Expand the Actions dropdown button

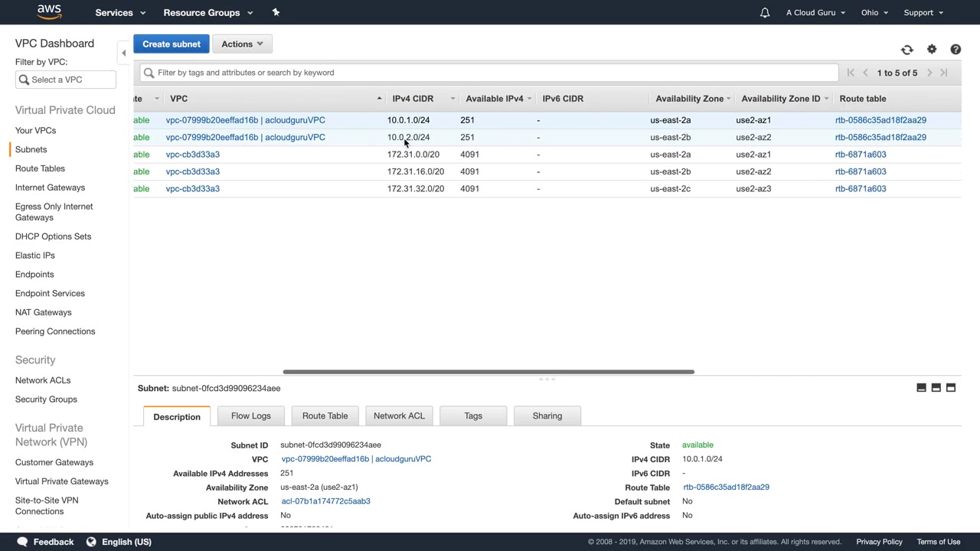pos(242,44)
